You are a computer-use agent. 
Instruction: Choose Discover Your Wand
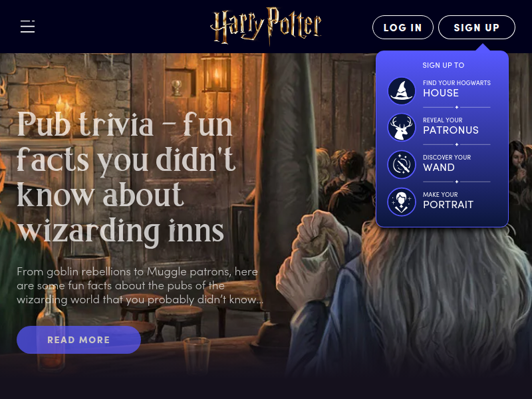point(447,163)
